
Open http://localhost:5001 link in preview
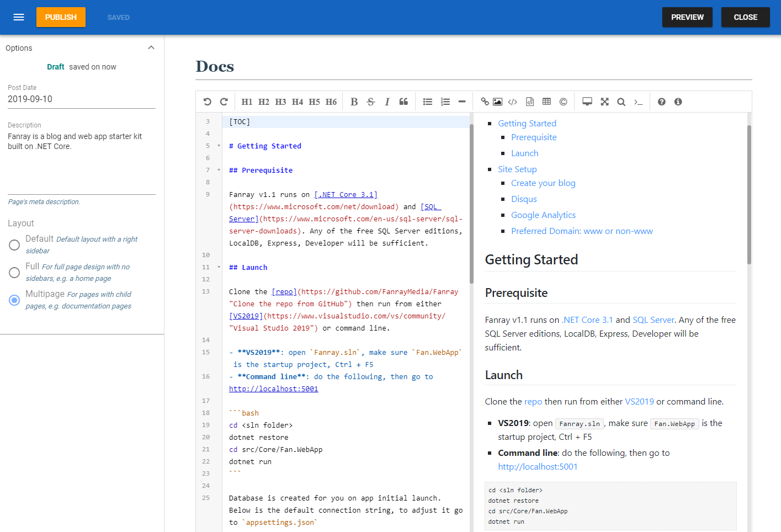point(538,467)
